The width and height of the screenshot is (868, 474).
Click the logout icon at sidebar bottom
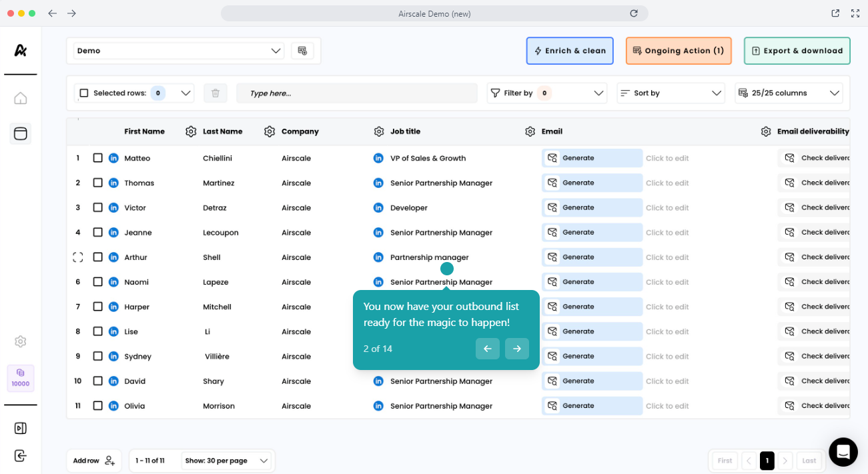(x=21, y=456)
